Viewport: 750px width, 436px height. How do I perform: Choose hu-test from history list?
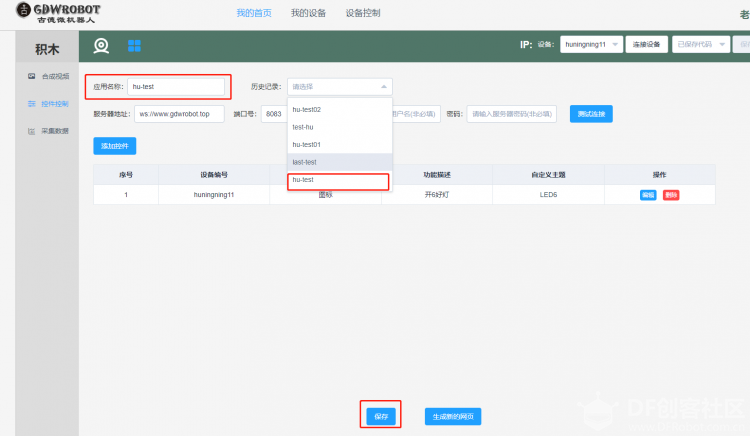pos(340,180)
